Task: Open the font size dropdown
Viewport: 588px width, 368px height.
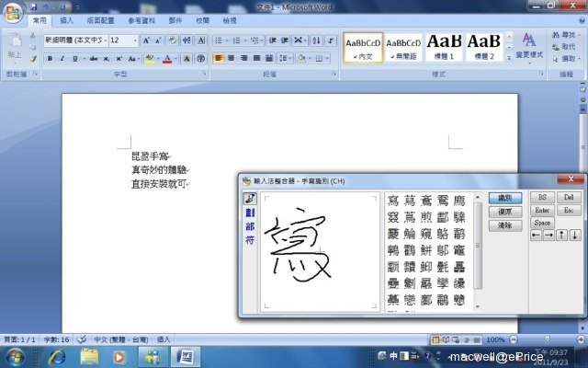Action: coord(135,40)
